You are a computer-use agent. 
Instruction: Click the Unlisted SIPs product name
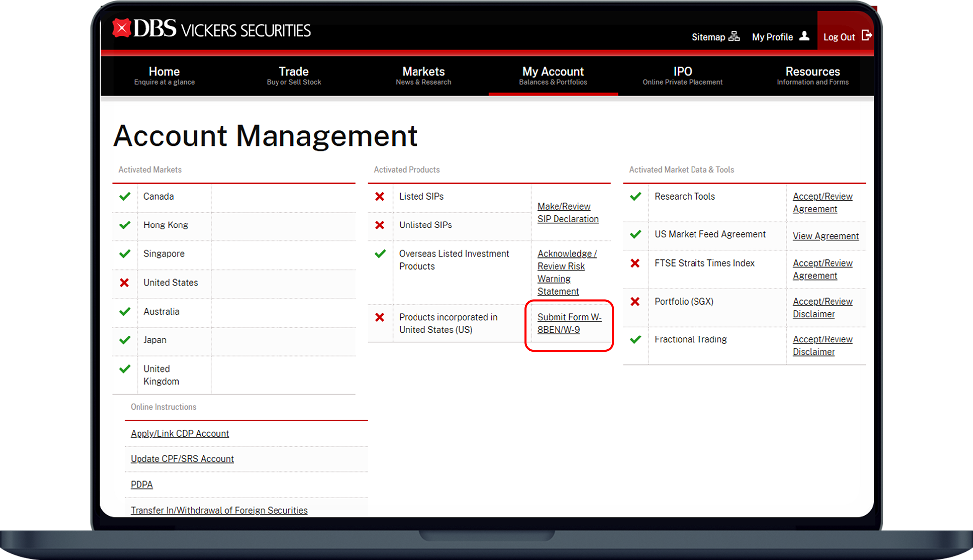click(x=425, y=225)
